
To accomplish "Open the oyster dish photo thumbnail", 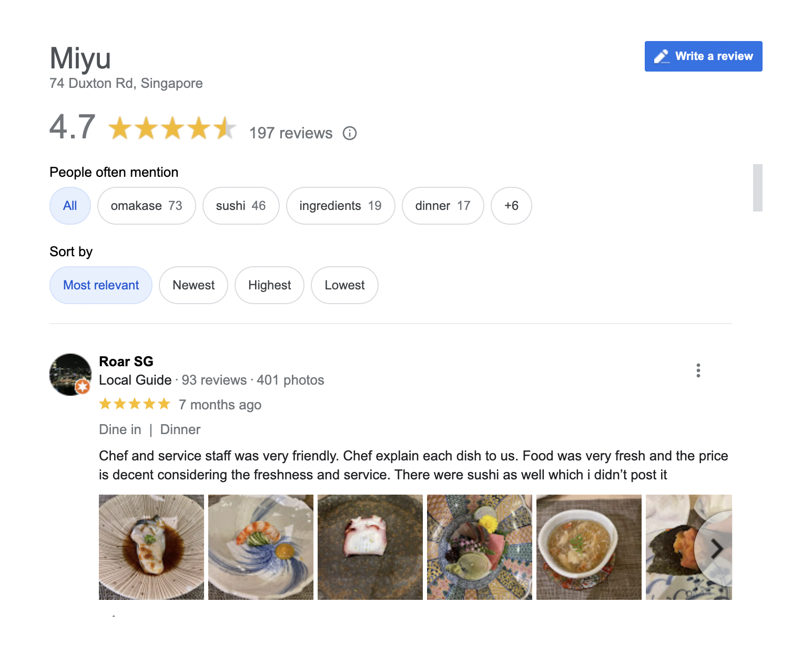I will [151, 547].
